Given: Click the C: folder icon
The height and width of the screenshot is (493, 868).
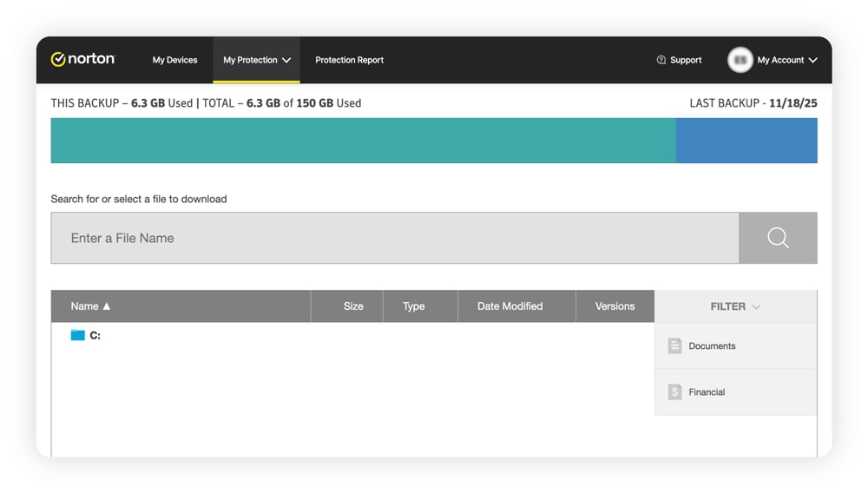Looking at the screenshot, I should (x=77, y=335).
